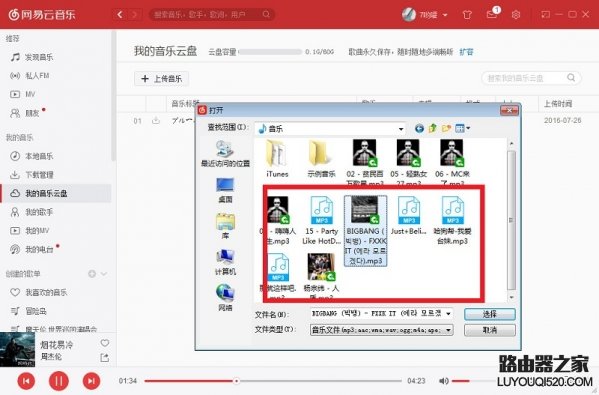Click the 取消 button in dialog

pyautogui.click(x=490, y=330)
